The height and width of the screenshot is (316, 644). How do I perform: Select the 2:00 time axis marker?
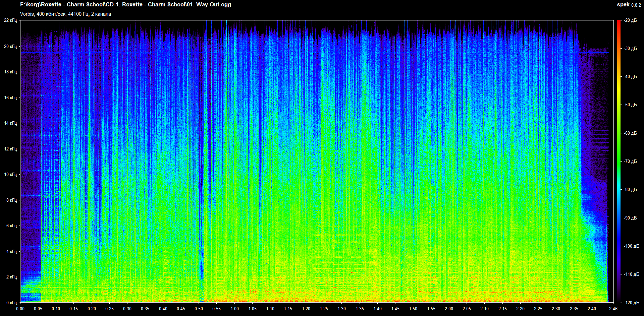pos(449,309)
